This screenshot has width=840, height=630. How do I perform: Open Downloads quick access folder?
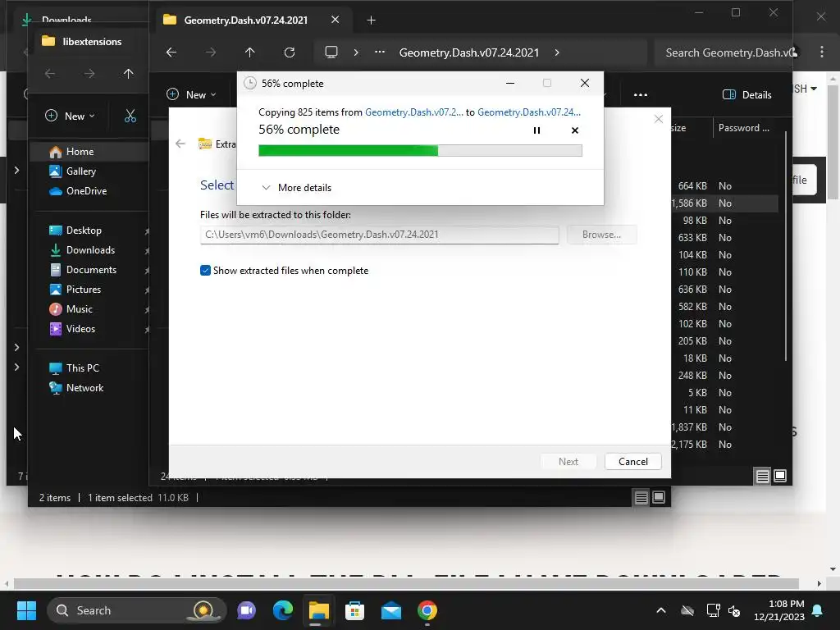tap(89, 250)
